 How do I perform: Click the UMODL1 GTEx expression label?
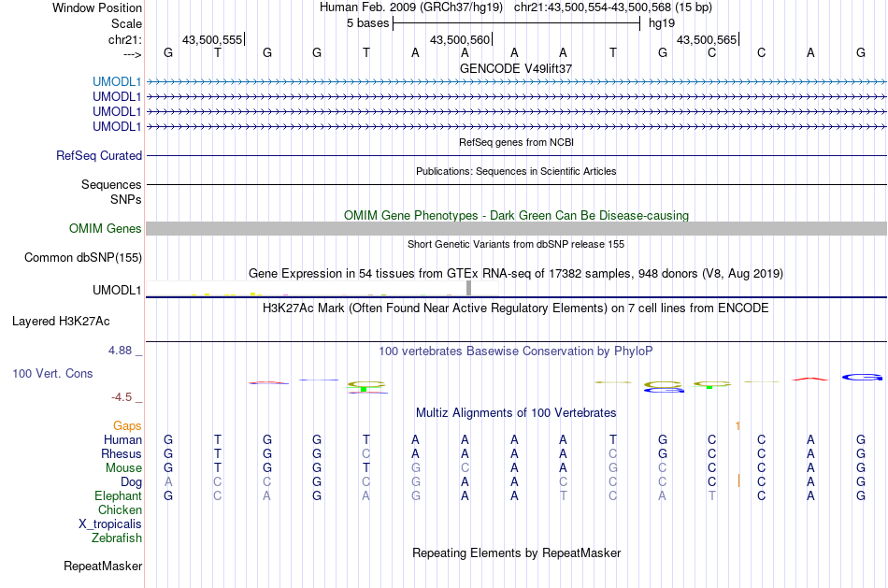click(117, 290)
